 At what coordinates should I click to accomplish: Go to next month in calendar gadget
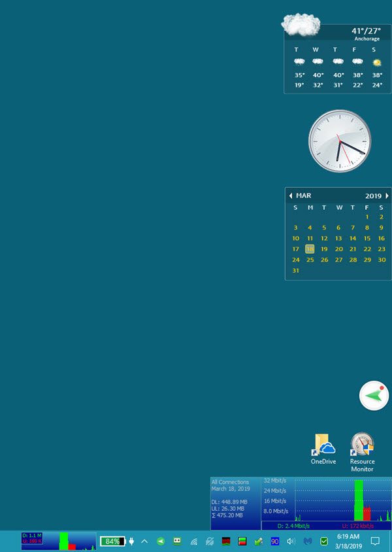click(x=387, y=196)
